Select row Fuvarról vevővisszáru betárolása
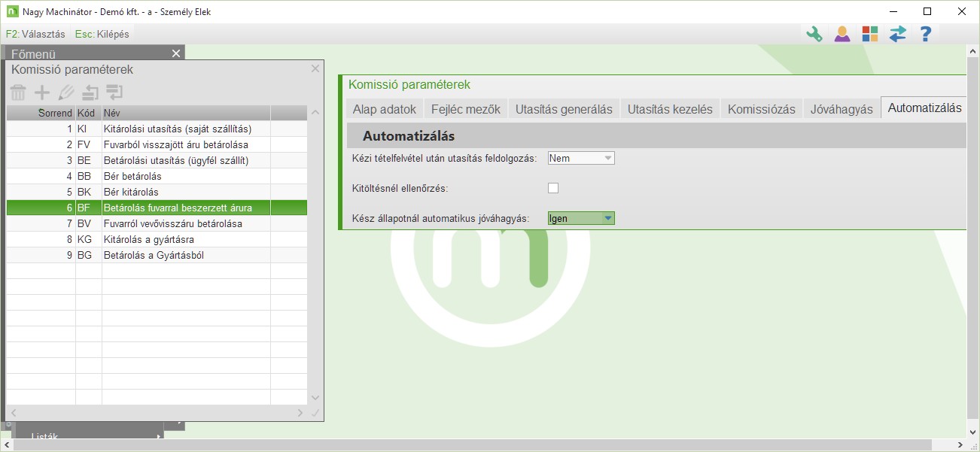The width and height of the screenshot is (980, 452). (157, 223)
